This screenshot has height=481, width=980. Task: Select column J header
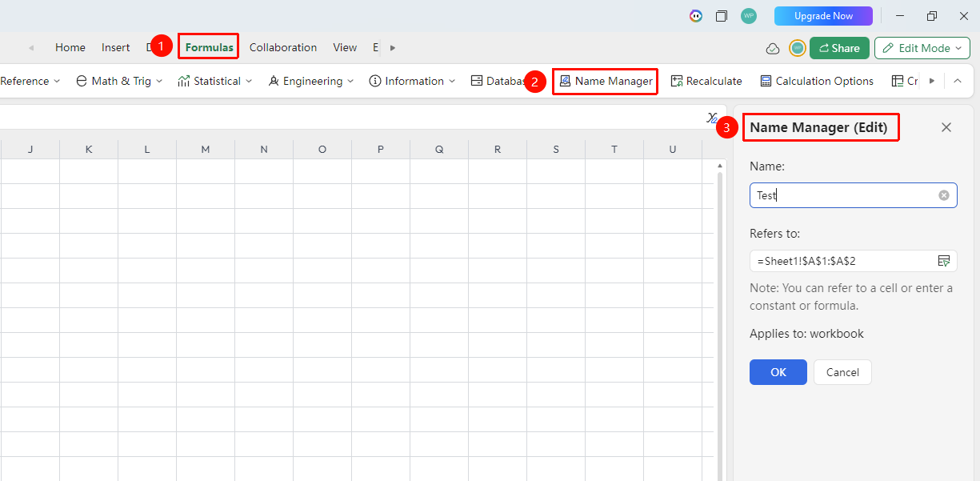tap(30, 150)
